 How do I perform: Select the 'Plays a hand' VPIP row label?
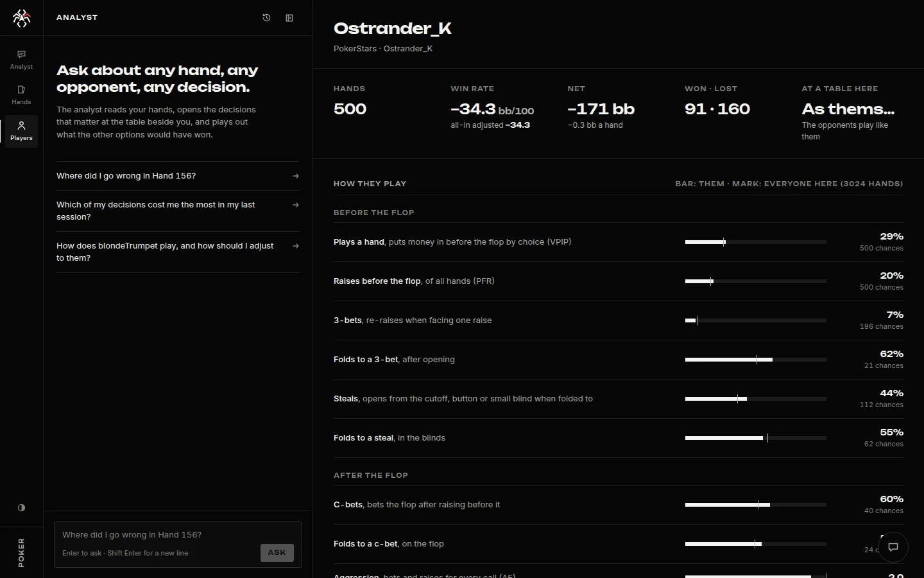click(452, 242)
